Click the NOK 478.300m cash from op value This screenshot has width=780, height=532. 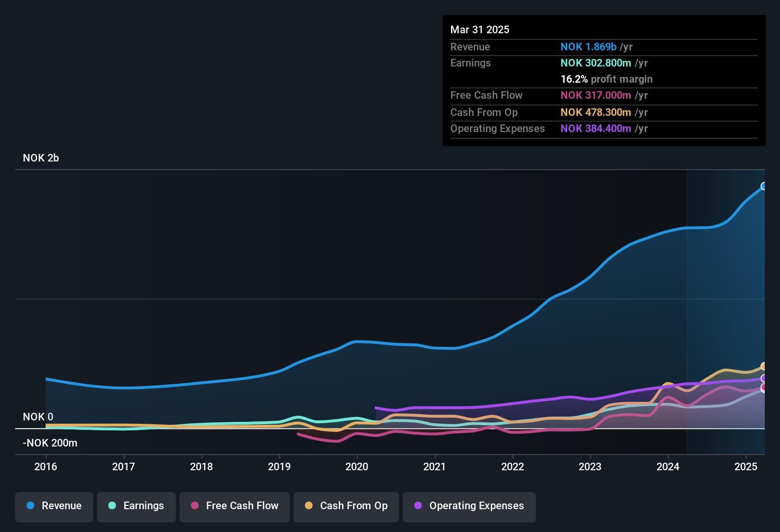click(596, 112)
